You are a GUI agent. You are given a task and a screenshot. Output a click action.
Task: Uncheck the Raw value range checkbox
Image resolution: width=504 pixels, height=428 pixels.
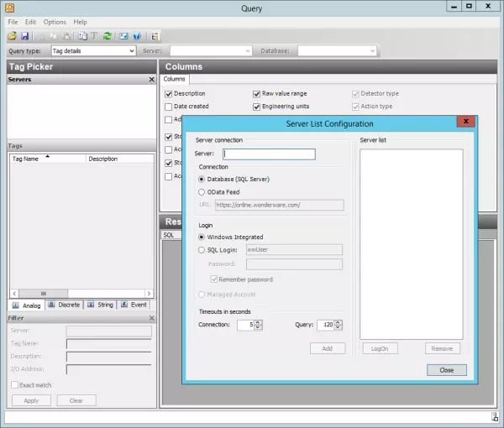pyautogui.click(x=257, y=94)
